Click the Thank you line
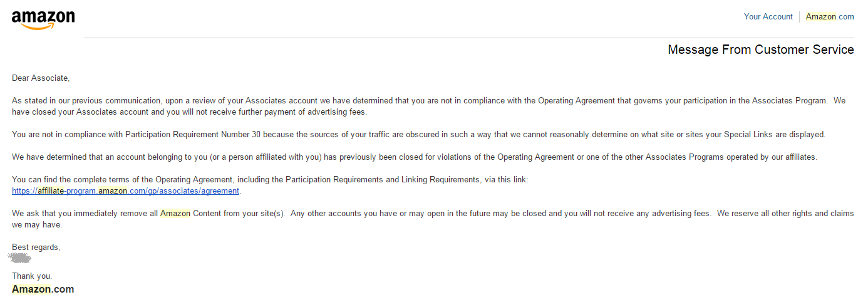The width and height of the screenshot is (868, 297). click(x=32, y=276)
